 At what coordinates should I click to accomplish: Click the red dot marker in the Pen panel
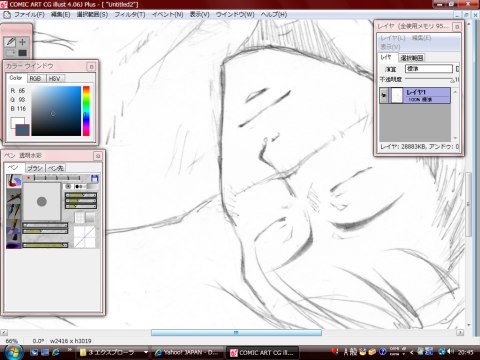coord(29,178)
